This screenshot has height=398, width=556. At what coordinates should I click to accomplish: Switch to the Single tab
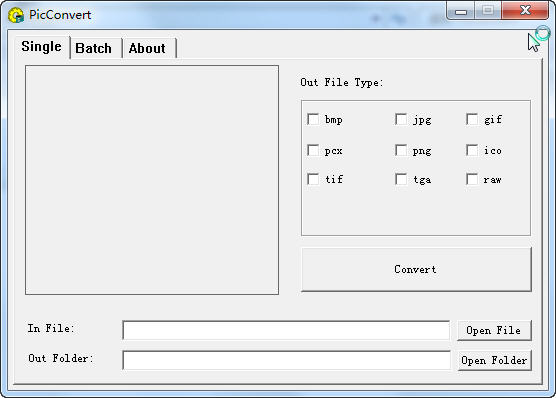(41, 47)
